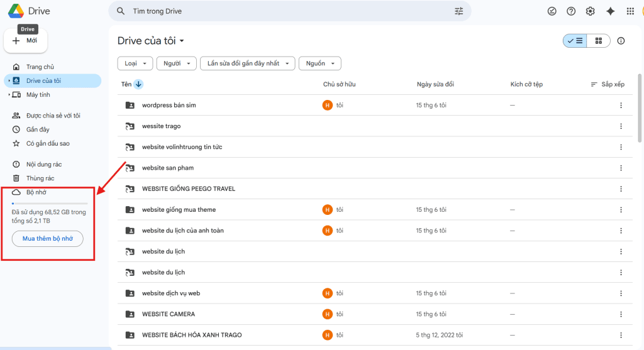
Task: Switch to grid layout view
Action: 599,41
